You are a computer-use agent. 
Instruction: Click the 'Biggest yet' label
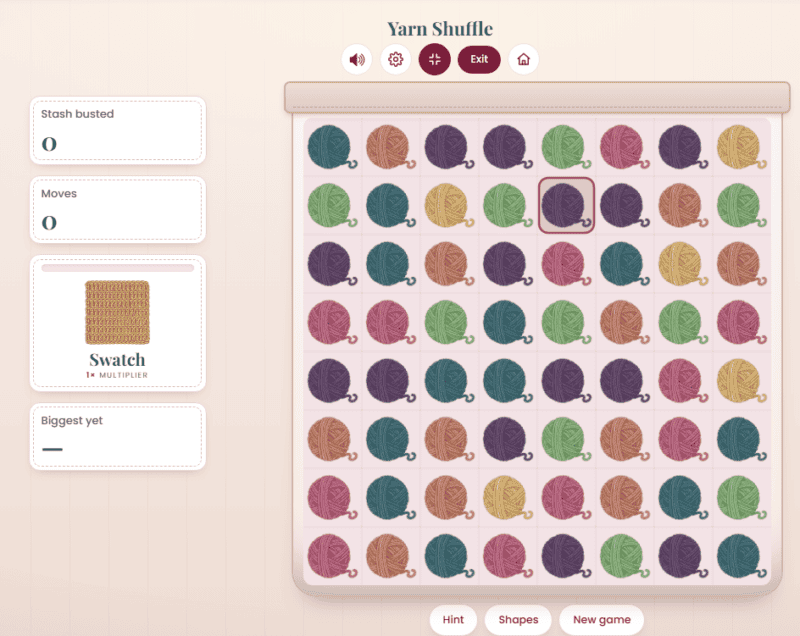point(72,421)
